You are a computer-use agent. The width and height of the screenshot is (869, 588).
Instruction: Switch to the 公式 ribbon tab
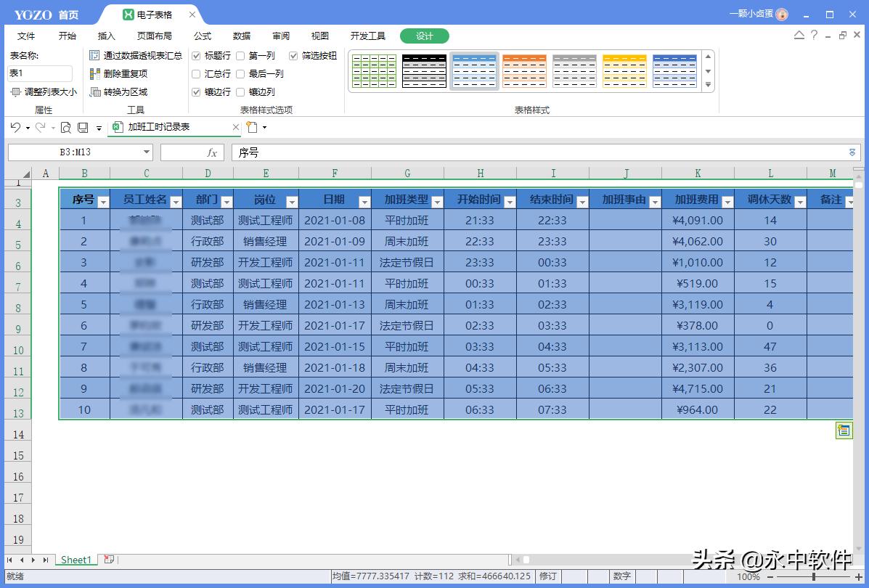click(x=202, y=36)
